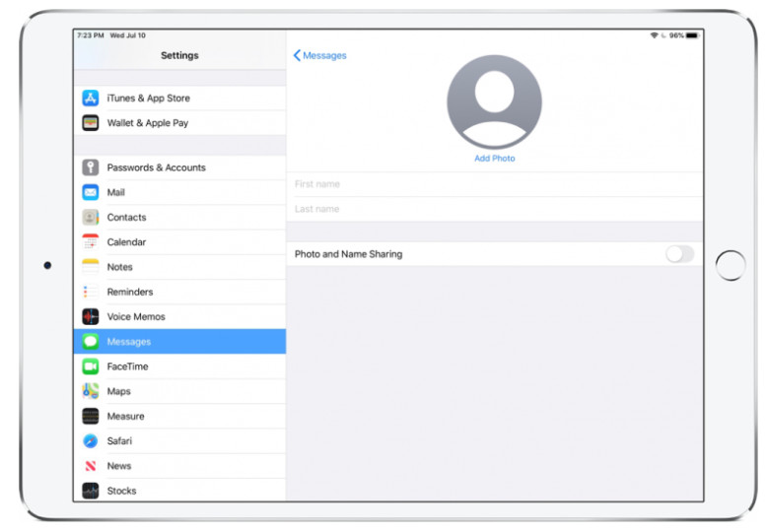Image resolution: width=767 pixels, height=532 pixels.
Task: Tap the green Messages bubble icon
Action: pyautogui.click(x=91, y=341)
